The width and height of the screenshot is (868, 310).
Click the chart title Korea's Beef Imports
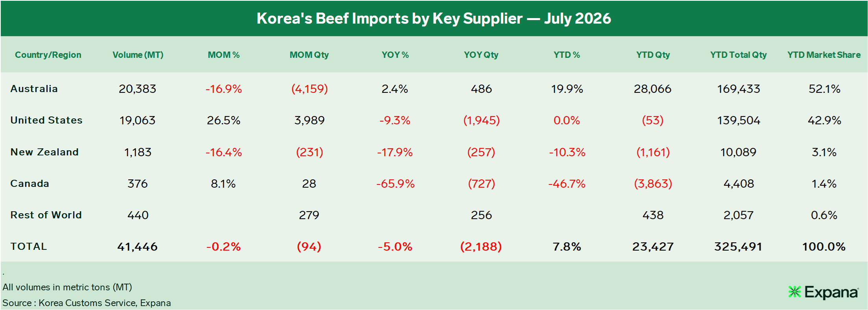click(x=434, y=18)
